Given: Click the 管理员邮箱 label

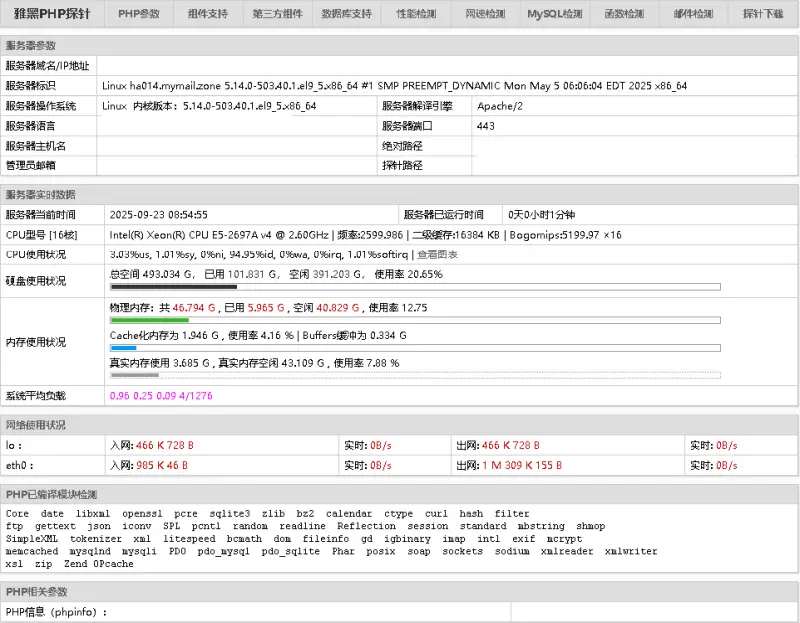Looking at the screenshot, I should pos(31,166).
